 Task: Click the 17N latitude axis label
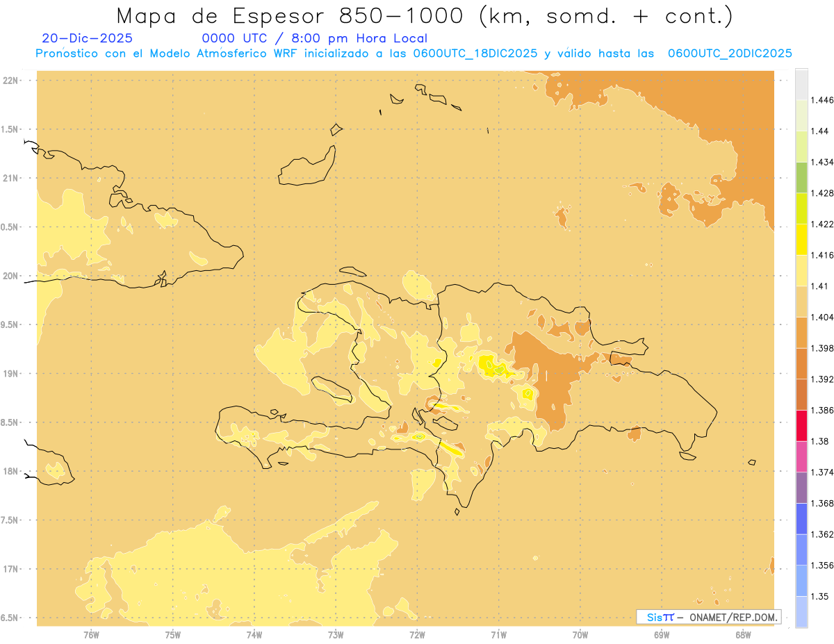point(12,570)
